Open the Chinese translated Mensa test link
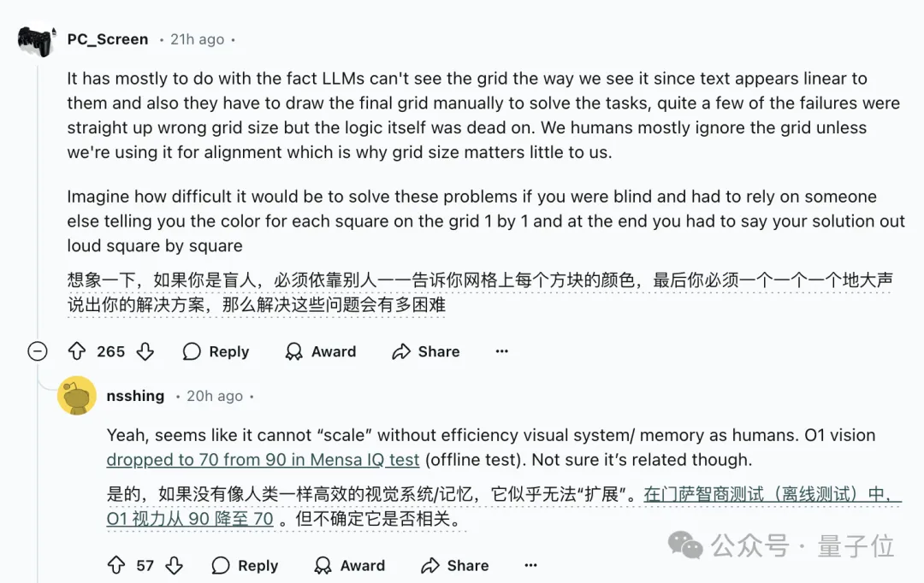The height and width of the screenshot is (583, 924). pyautogui.click(x=770, y=495)
